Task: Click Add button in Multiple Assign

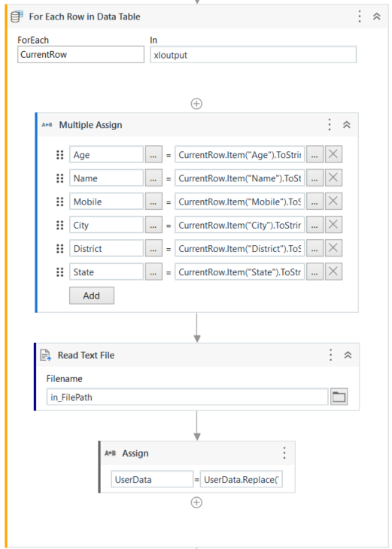Action: (x=92, y=296)
